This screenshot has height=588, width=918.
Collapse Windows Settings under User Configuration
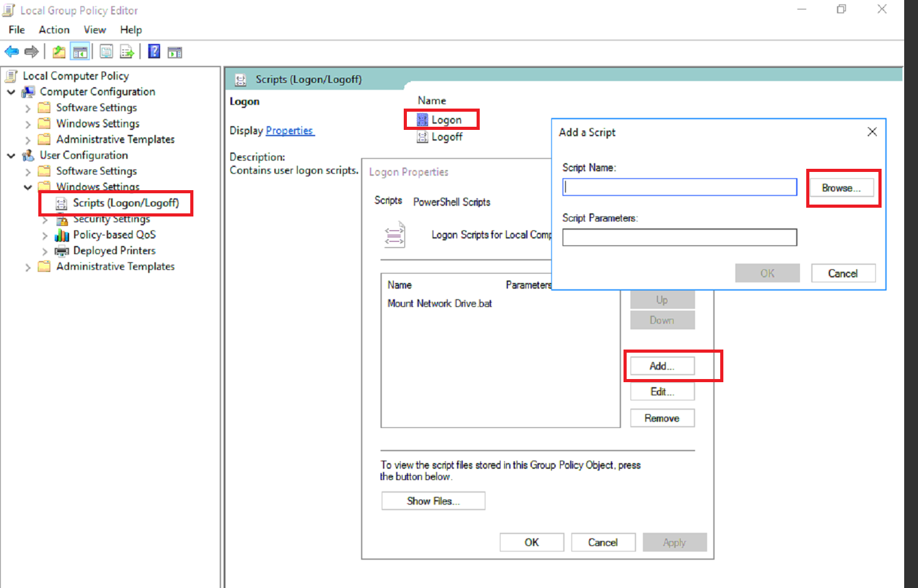[x=28, y=187]
